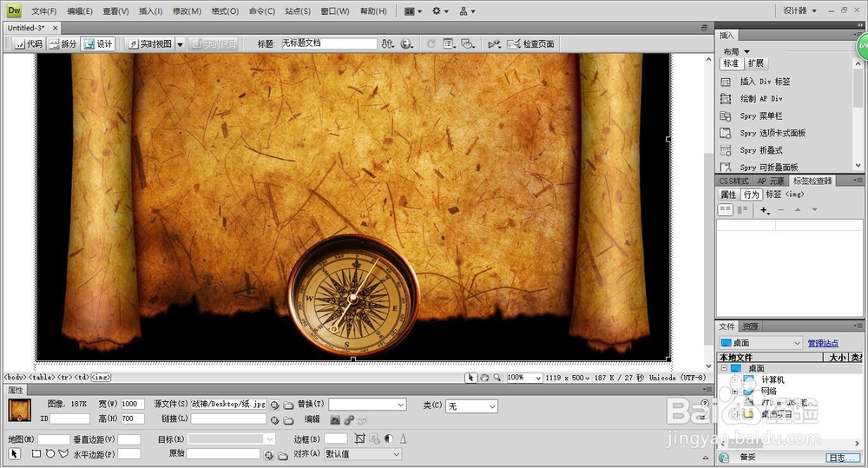Select the <img> tag in tag selector
The image size is (868, 468).
pyautogui.click(x=101, y=377)
